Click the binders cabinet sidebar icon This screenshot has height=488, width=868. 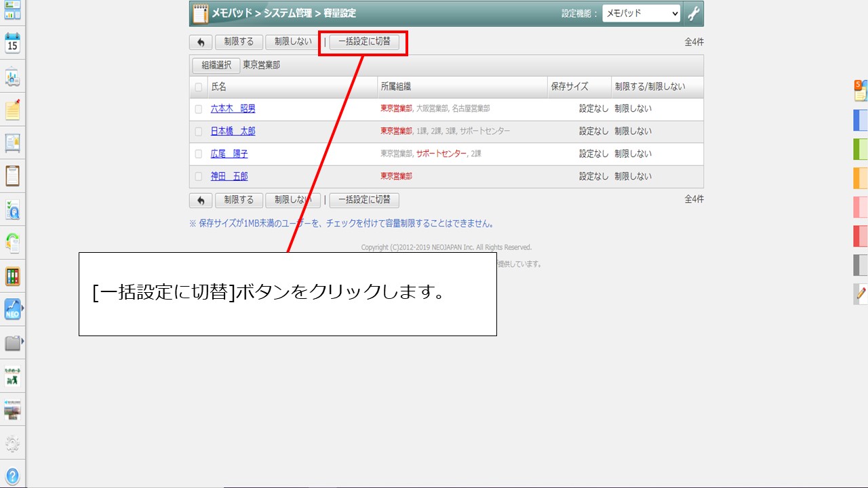point(12,276)
